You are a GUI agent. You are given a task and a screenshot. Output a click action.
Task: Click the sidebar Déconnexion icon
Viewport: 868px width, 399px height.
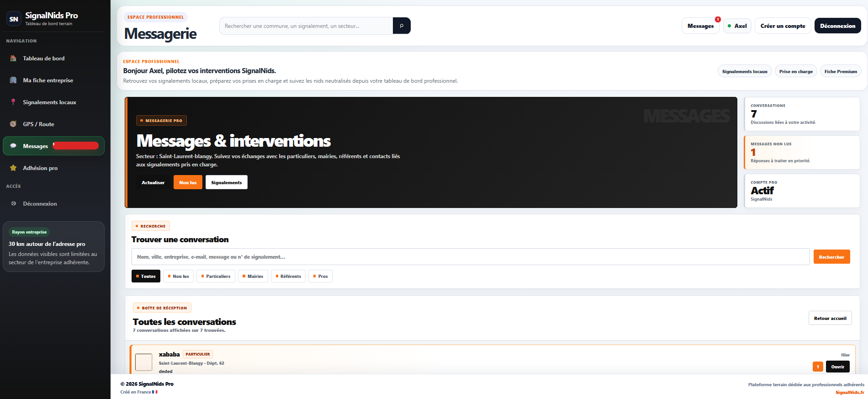pyautogui.click(x=13, y=204)
